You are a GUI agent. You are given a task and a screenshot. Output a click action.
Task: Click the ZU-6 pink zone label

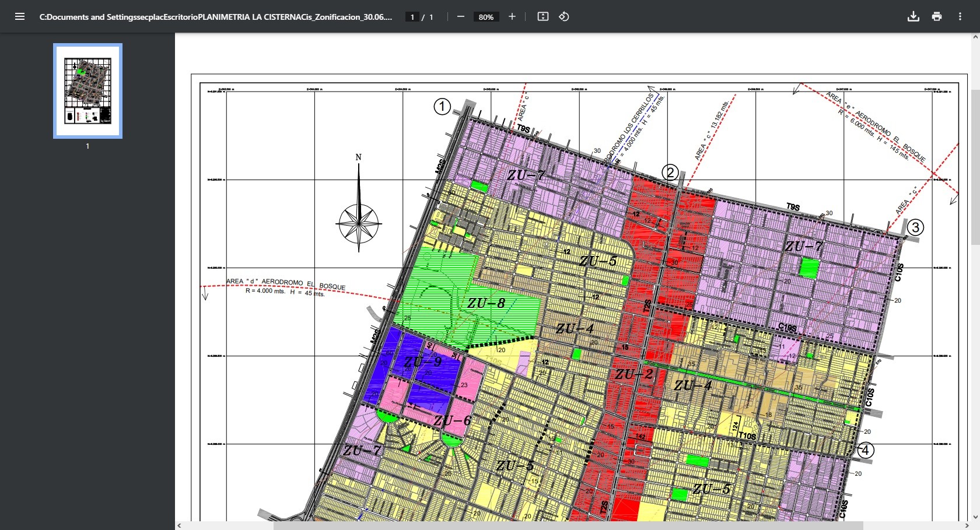pyautogui.click(x=452, y=420)
